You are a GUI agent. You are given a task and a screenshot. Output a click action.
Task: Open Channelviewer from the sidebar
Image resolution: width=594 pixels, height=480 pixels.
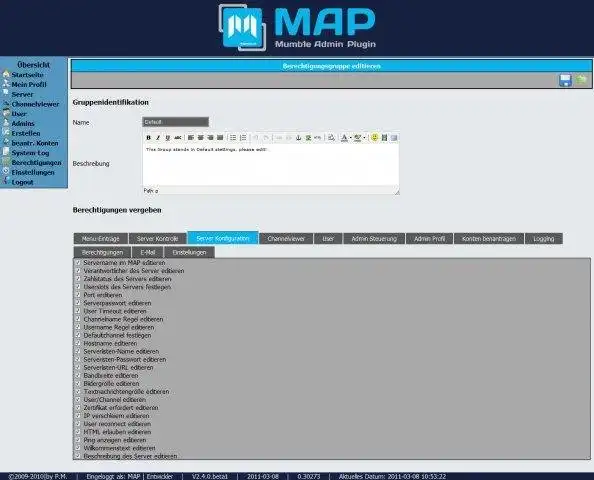pyautogui.click(x=35, y=104)
